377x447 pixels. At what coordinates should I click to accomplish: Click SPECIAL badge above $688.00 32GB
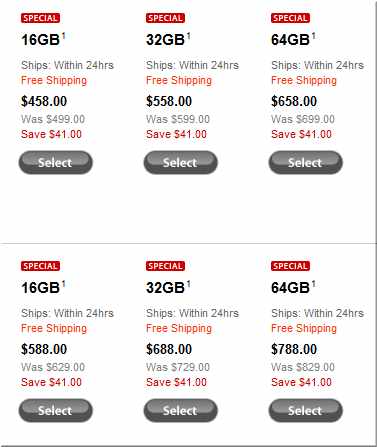(x=165, y=266)
